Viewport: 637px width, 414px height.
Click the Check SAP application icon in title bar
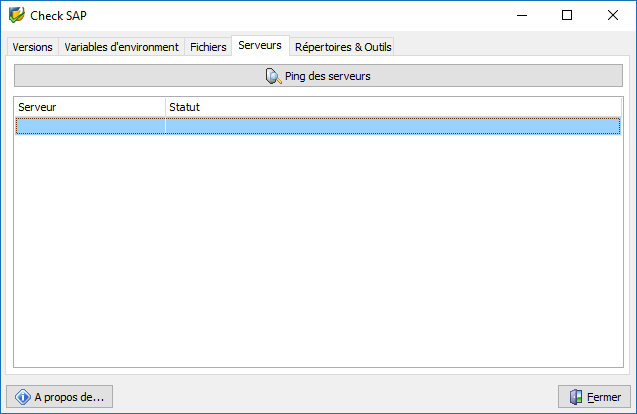click(x=17, y=15)
